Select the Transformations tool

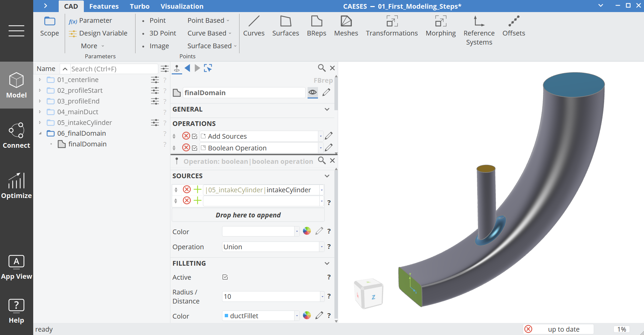392,26
